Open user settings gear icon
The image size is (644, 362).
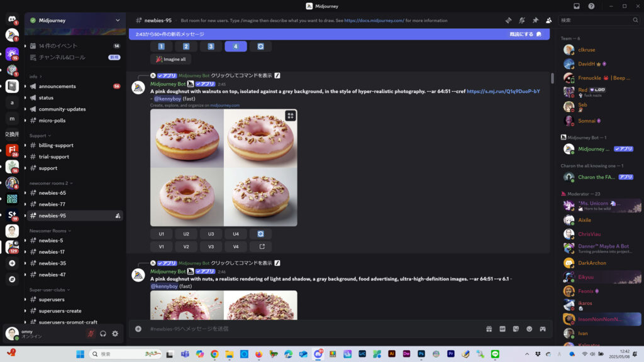pyautogui.click(x=116, y=334)
